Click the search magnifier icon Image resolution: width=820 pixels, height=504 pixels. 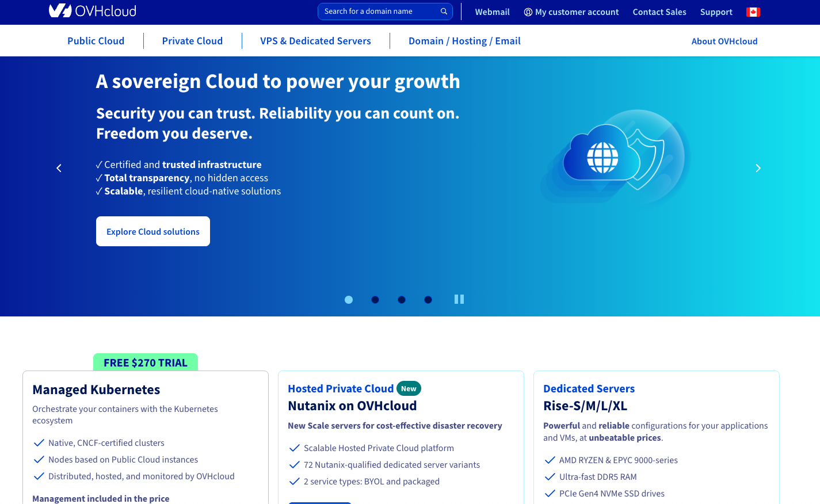pyautogui.click(x=444, y=12)
